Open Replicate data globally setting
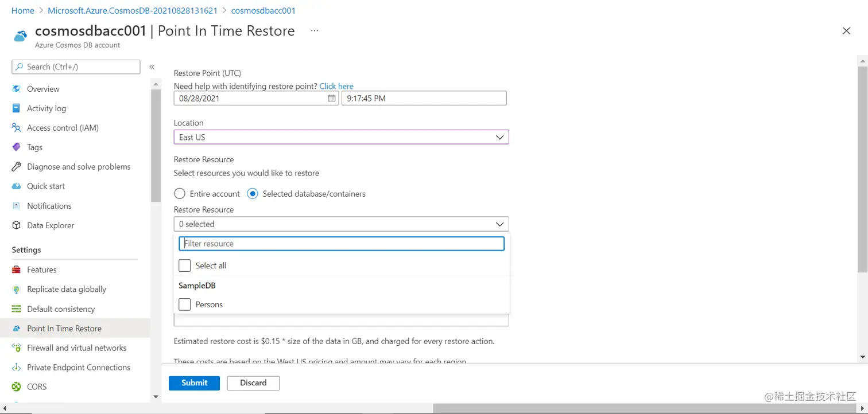The image size is (868, 414). tap(67, 289)
